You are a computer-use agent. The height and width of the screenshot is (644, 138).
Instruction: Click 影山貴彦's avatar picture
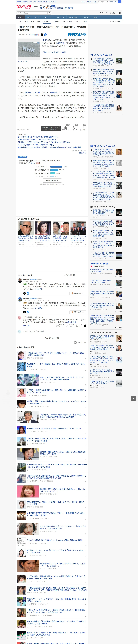(20, 280)
